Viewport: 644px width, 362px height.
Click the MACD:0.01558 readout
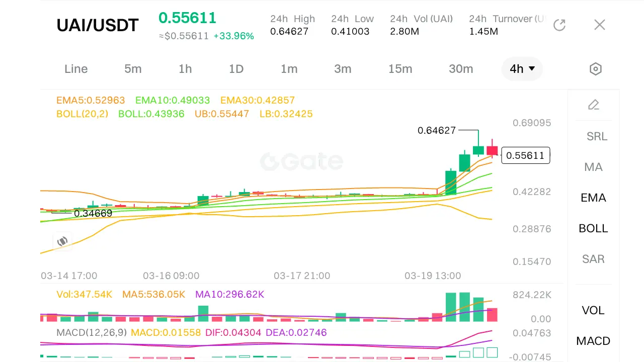coord(166,332)
